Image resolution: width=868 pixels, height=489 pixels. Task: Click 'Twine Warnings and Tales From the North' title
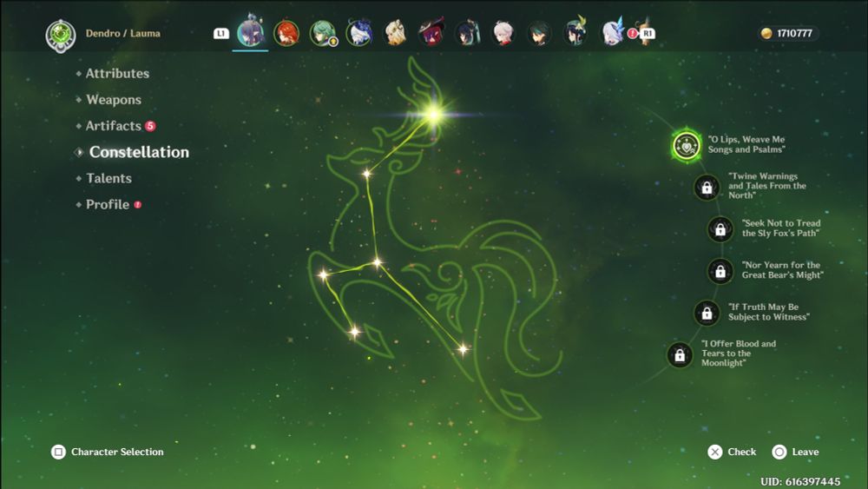[767, 186]
